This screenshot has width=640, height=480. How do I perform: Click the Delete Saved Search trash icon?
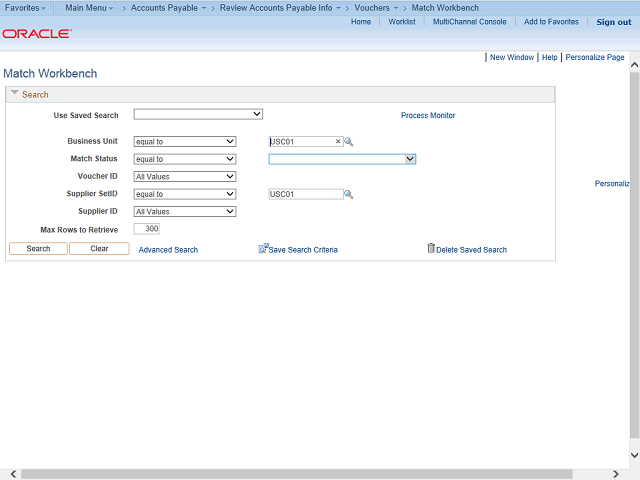click(x=431, y=248)
